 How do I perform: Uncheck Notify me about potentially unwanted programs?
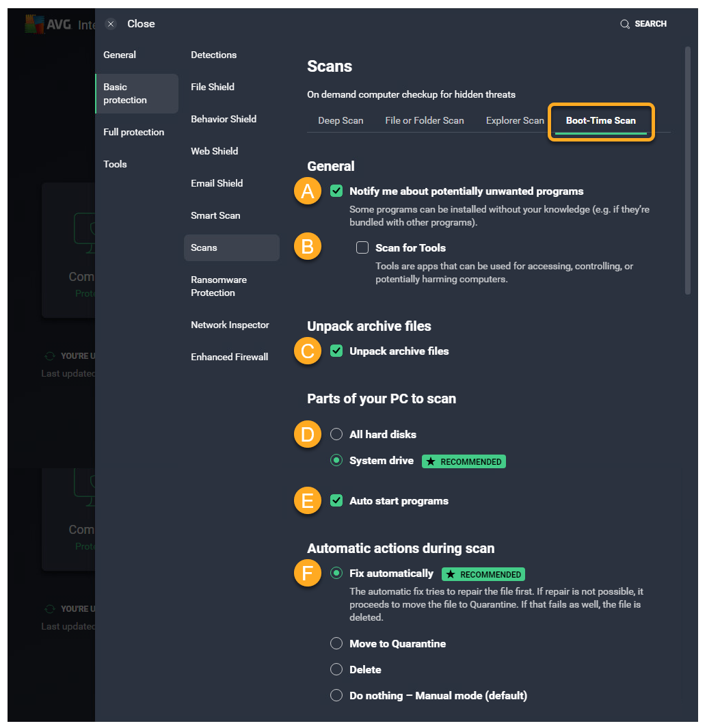(x=336, y=191)
